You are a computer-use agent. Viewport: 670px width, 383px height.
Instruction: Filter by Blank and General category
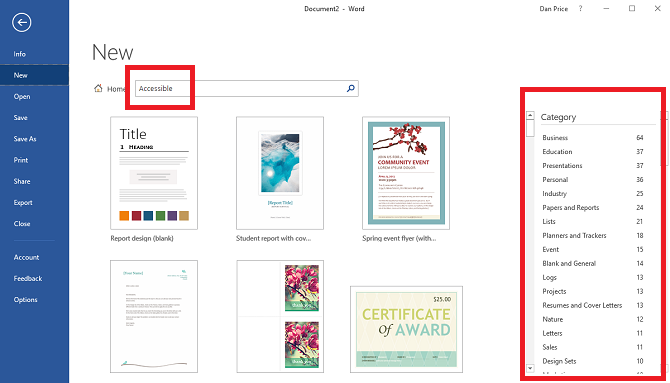pos(593,263)
